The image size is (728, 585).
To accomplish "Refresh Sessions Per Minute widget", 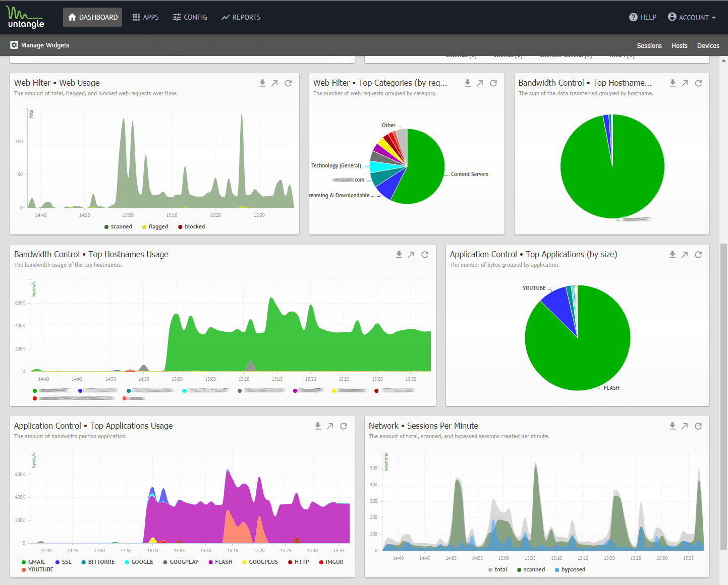I will coord(698,426).
